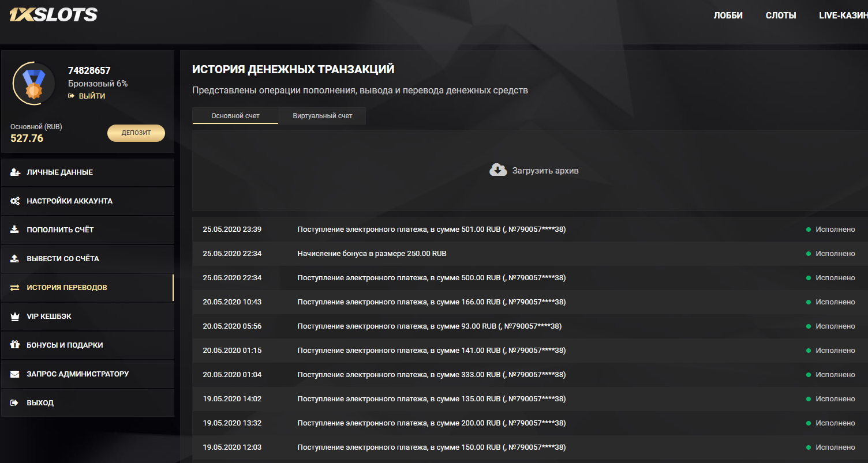Viewport: 868px width, 463px height.
Task: Click the Загрузить архив link
Action: click(545, 171)
